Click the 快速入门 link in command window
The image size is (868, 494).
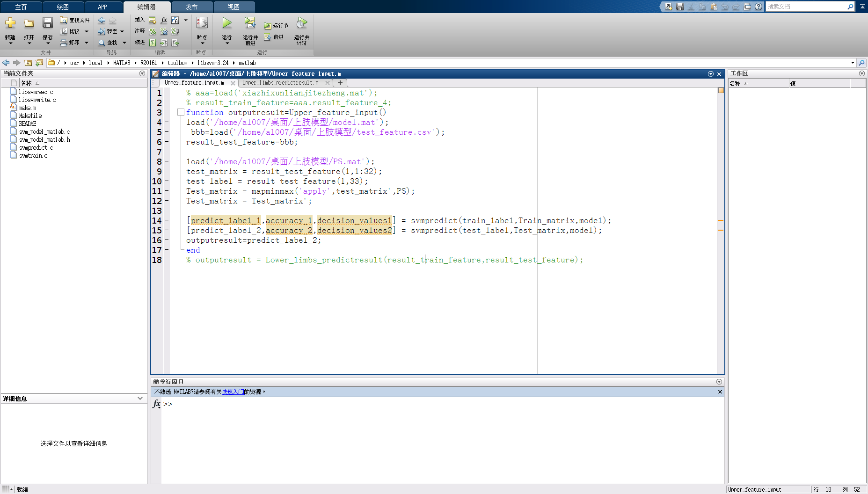(x=233, y=392)
